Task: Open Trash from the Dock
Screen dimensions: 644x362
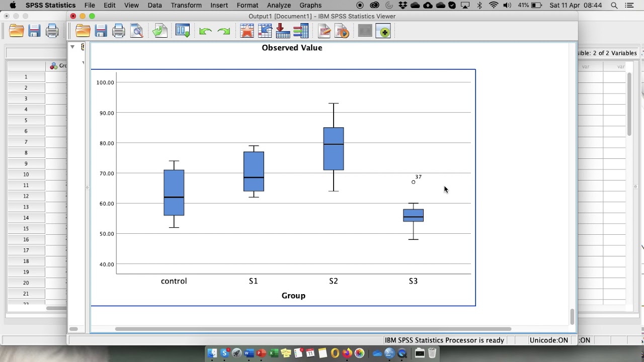Action: pos(432,353)
